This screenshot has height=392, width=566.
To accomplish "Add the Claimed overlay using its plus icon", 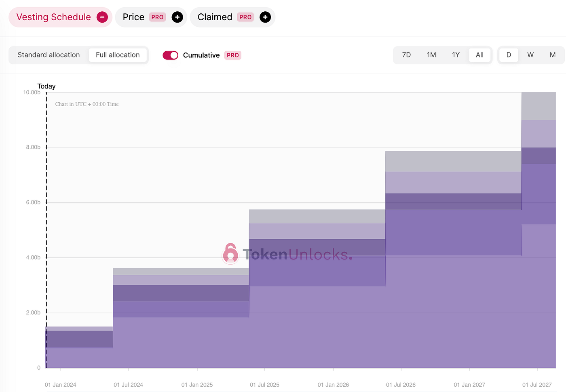I will [x=265, y=17].
